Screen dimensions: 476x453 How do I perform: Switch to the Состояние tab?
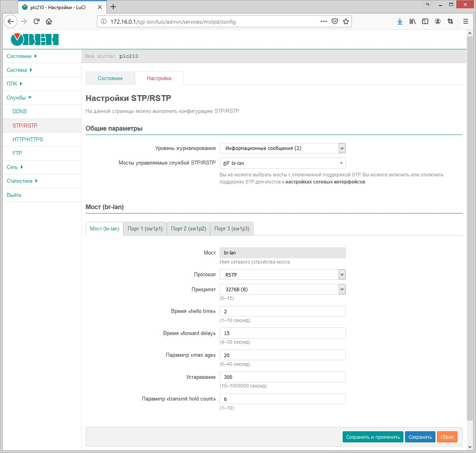pyautogui.click(x=110, y=78)
